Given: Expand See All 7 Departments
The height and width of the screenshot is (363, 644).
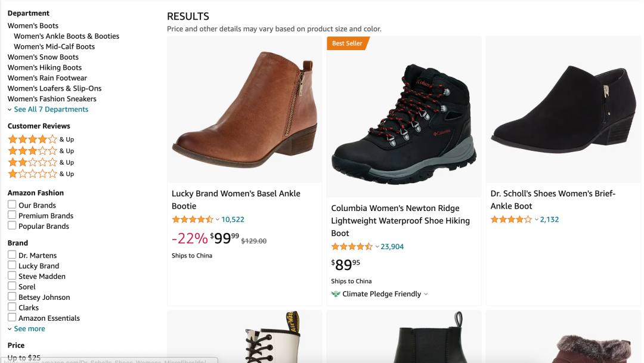Looking at the screenshot, I should (x=51, y=110).
